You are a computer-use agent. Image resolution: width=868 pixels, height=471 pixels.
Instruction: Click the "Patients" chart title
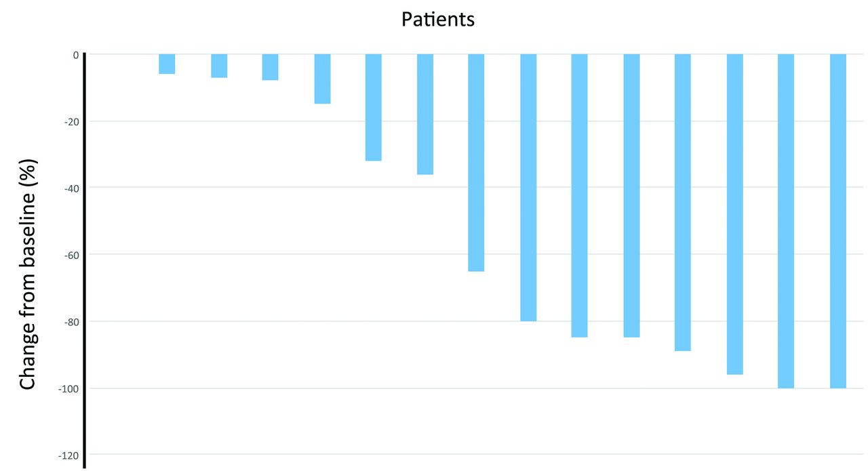[438, 20]
